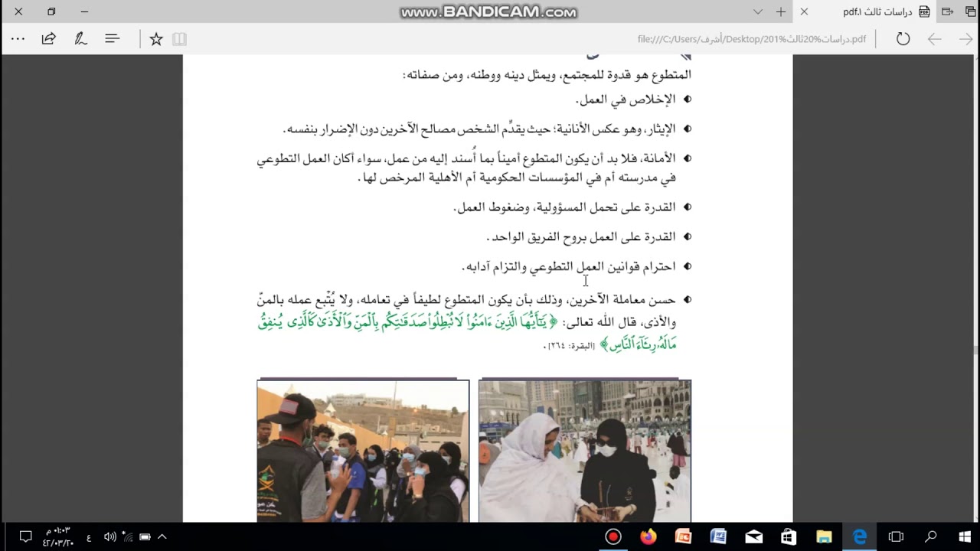Open the Add notes pen tool
This screenshot has height=551, width=980.
coord(80,38)
